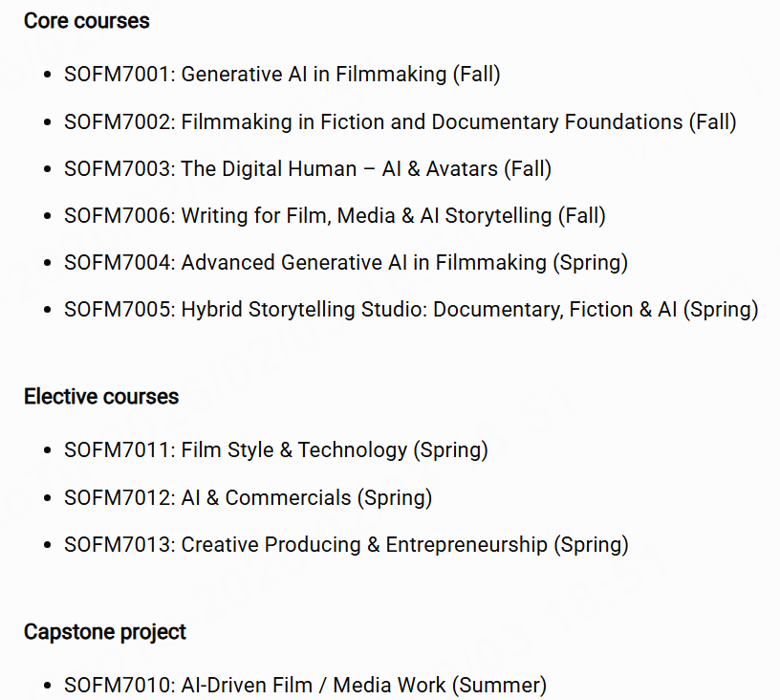Select SOFM7012 AI & Commercials course

pos(248,497)
